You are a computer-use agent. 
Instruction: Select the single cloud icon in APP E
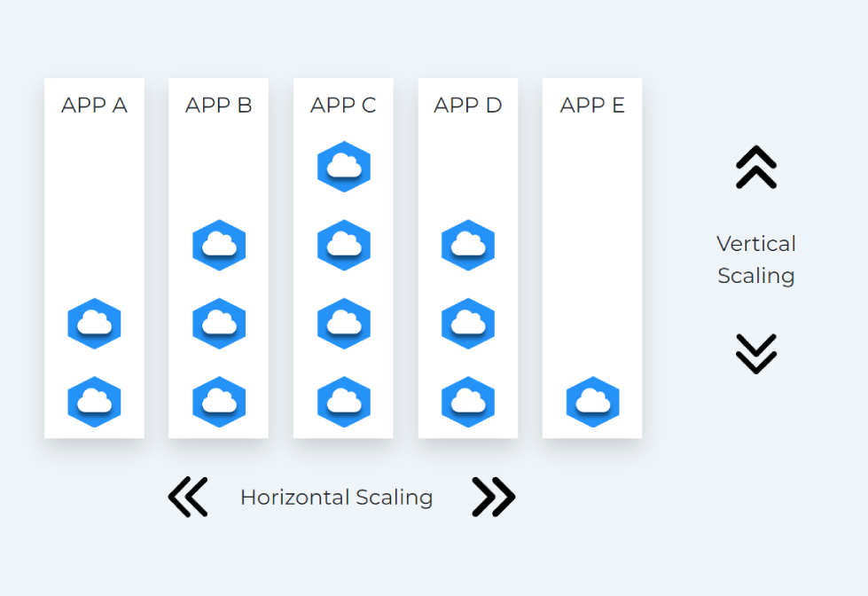pos(592,402)
